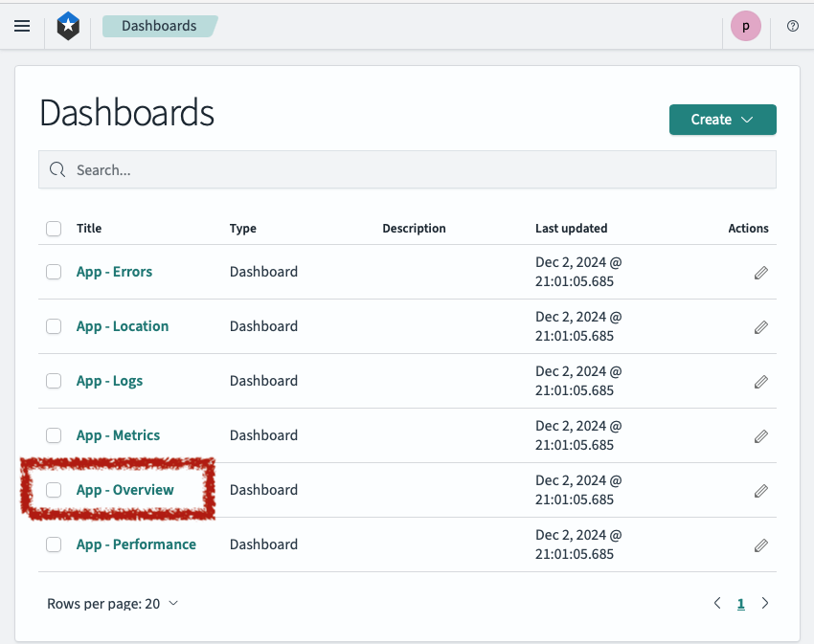Click the Last updated date of App - Performance

tap(578, 544)
